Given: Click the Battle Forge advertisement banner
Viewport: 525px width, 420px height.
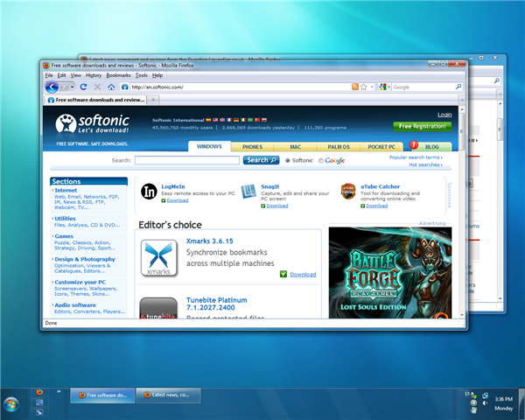Looking at the screenshot, I should click(x=390, y=273).
